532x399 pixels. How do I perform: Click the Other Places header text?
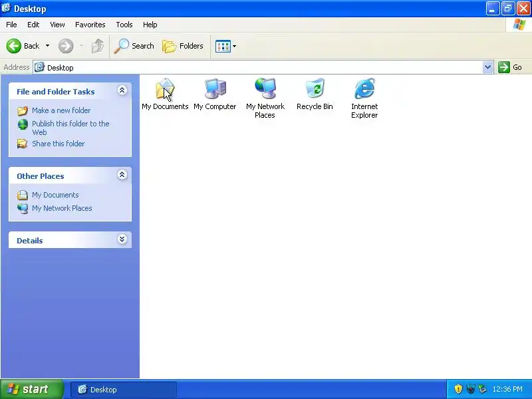coord(41,176)
